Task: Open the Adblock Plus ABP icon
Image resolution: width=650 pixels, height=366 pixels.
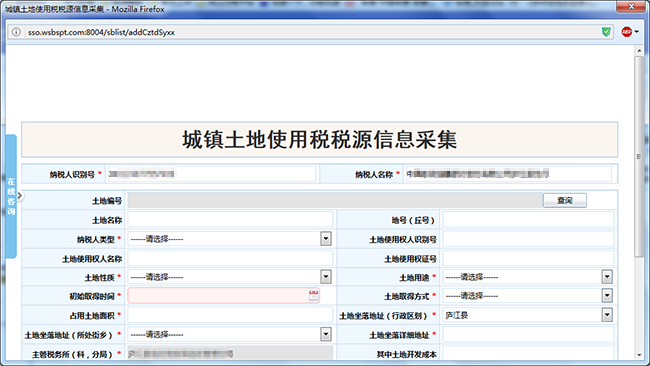Action: (626, 32)
